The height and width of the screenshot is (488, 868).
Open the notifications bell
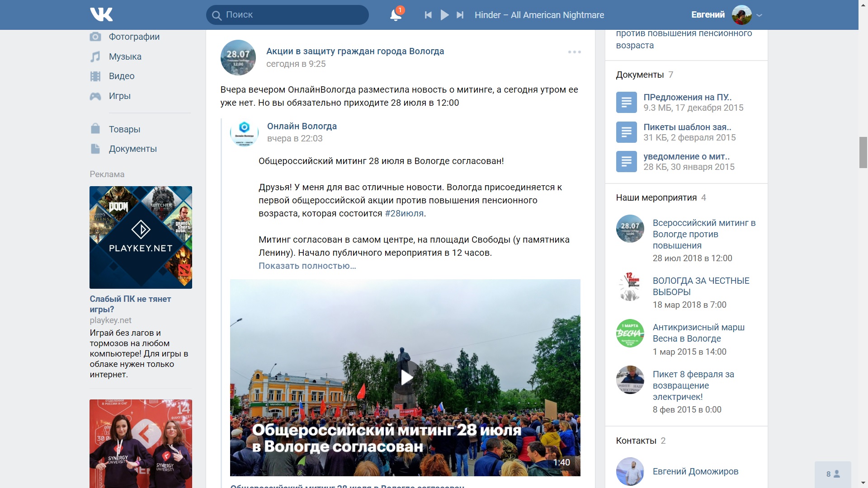(x=396, y=15)
